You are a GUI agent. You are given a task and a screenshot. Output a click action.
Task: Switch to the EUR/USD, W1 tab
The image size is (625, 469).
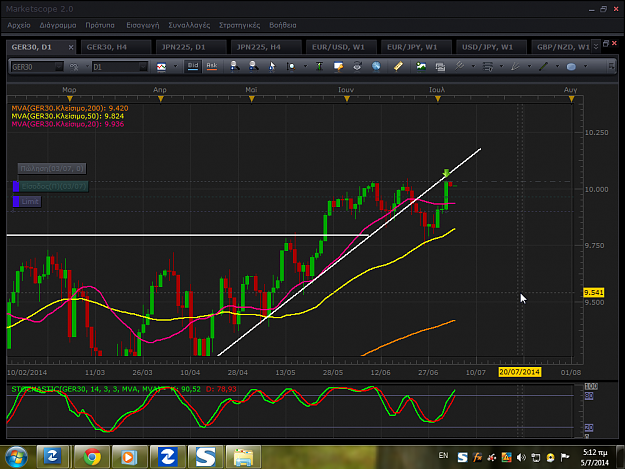(x=341, y=47)
